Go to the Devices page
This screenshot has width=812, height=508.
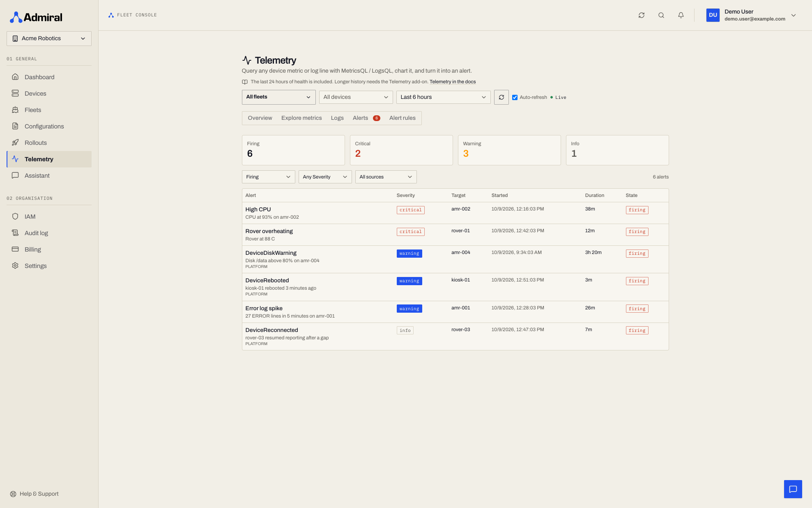(x=49, y=94)
